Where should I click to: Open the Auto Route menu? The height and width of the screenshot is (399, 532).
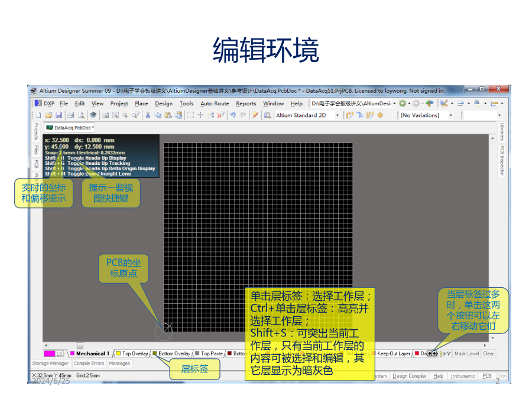click(x=215, y=103)
